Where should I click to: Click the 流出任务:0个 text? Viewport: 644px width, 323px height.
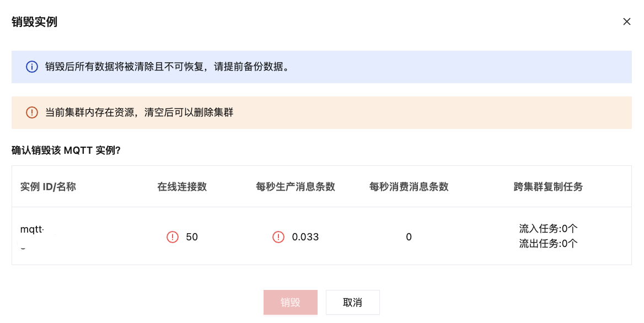[548, 244]
